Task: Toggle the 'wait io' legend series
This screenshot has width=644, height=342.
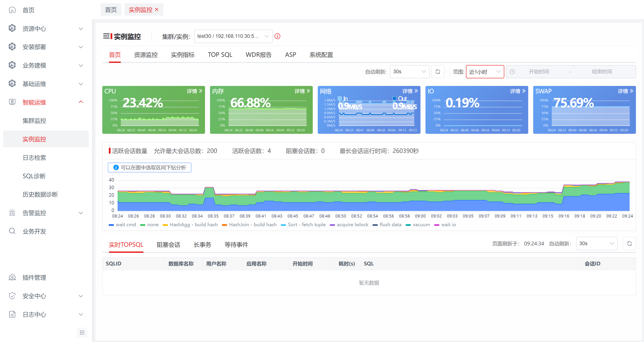Action: [445, 225]
